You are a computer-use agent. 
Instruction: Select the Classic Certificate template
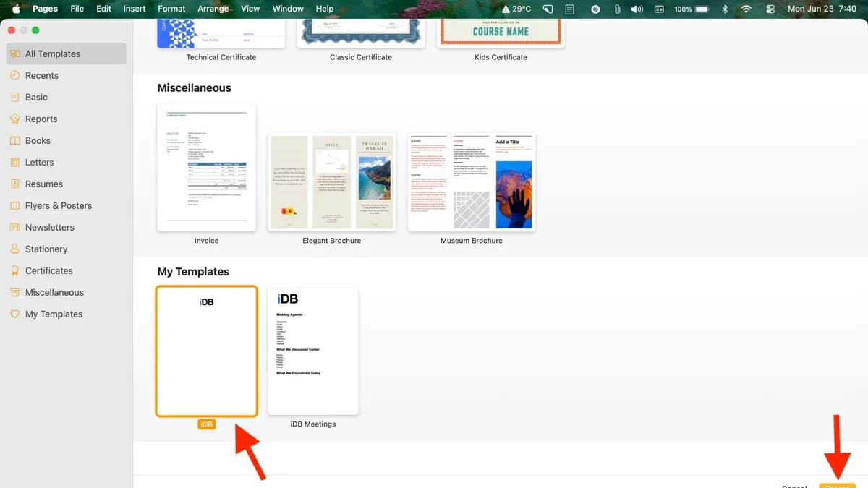(x=361, y=34)
